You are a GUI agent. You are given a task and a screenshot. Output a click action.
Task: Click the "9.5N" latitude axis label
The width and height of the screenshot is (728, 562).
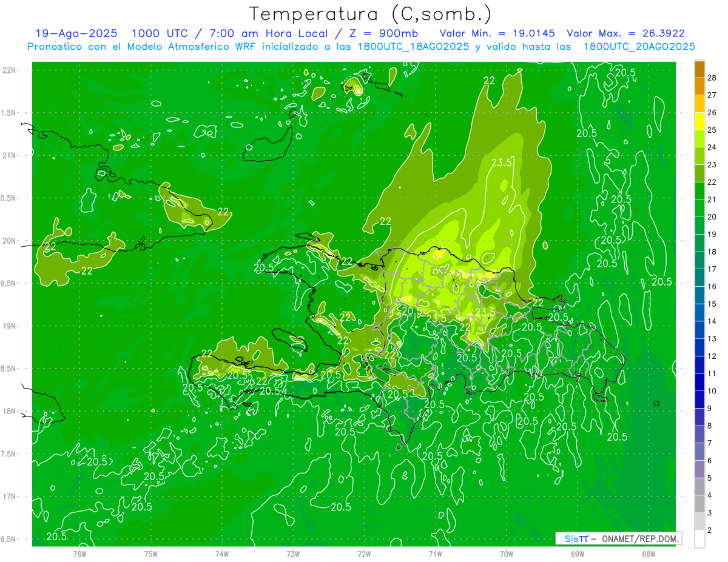tap(9, 283)
